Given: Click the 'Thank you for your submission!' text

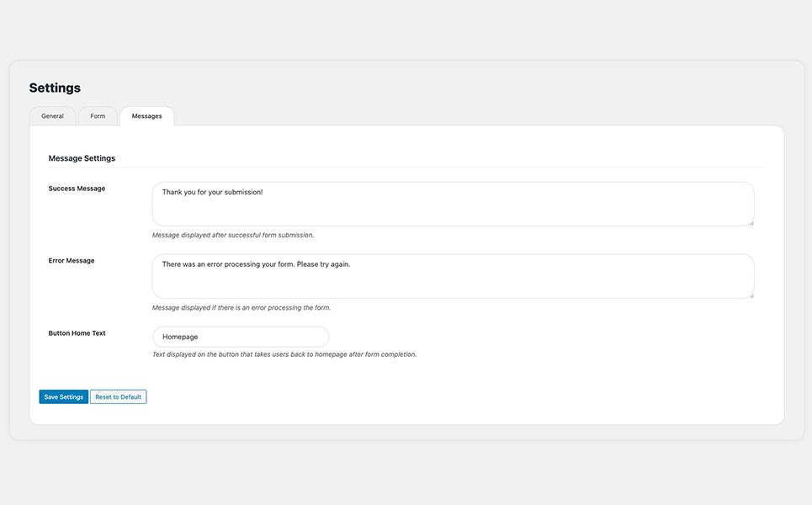Looking at the screenshot, I should [x=212, y=192].
